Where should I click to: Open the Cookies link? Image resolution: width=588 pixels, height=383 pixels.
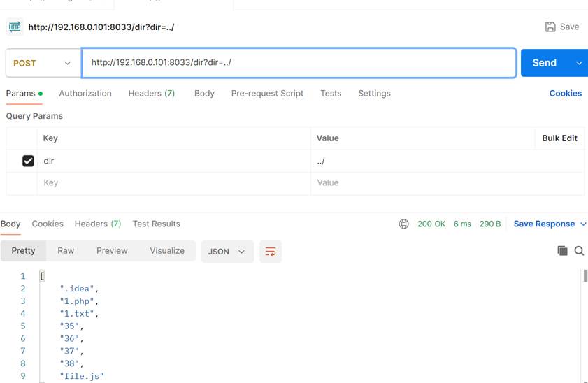(x=566, y=94)
